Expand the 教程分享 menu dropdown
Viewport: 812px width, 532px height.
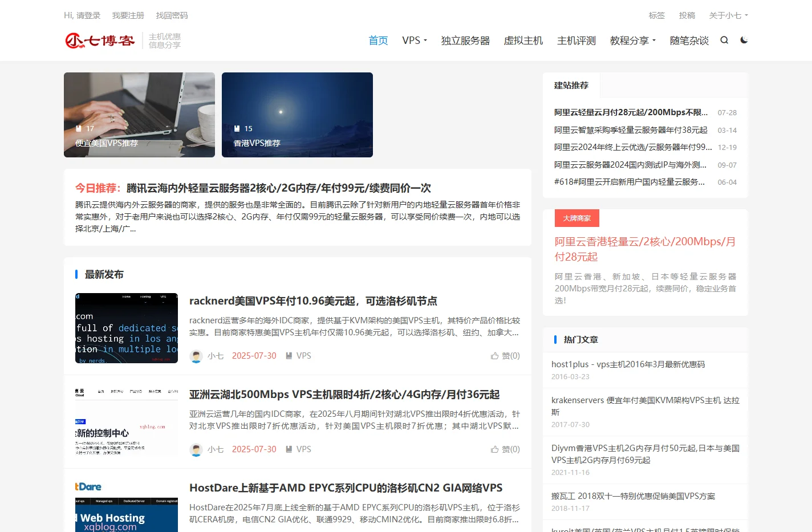coord(633,40)
